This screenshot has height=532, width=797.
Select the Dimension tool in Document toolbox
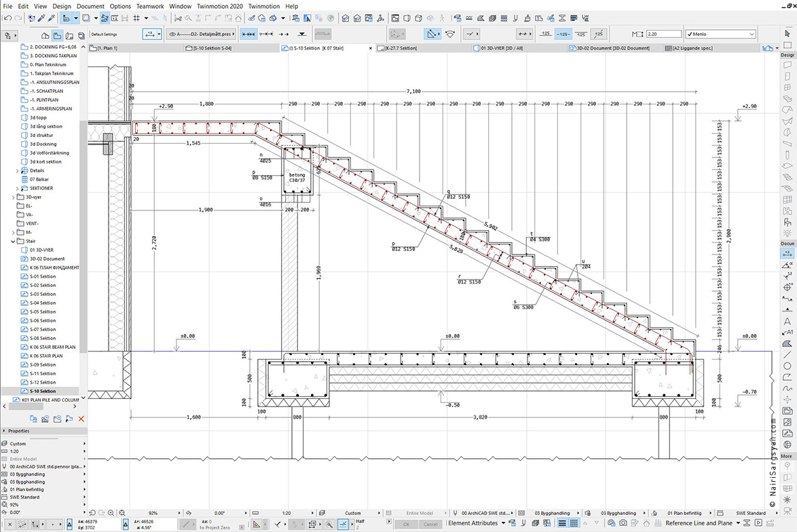[787, 252]
